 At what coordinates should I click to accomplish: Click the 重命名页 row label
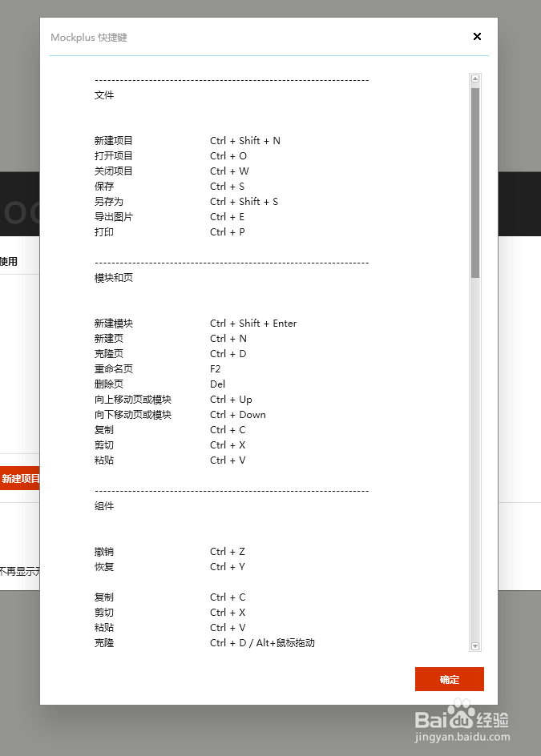(x=114, y=369)
